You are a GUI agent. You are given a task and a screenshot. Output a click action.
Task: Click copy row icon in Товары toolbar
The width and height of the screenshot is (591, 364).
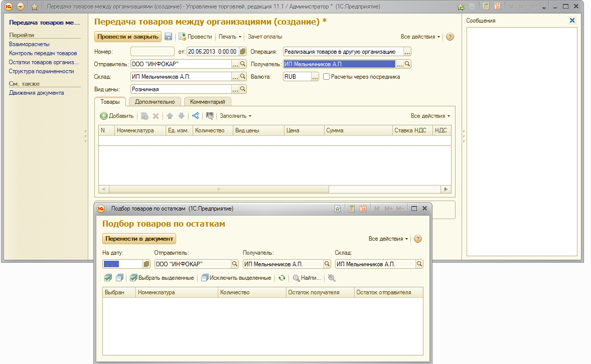point(144,116)
